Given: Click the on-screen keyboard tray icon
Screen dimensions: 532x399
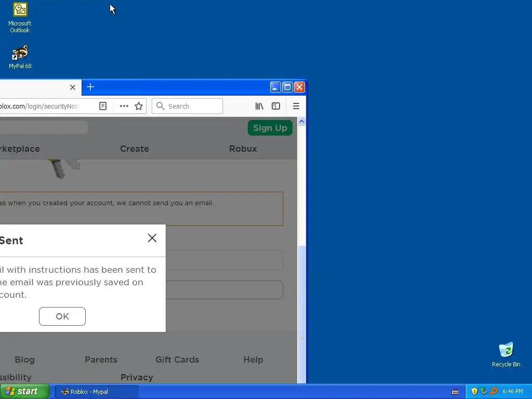Looking at the screenshot, I should tap(455, 392).
